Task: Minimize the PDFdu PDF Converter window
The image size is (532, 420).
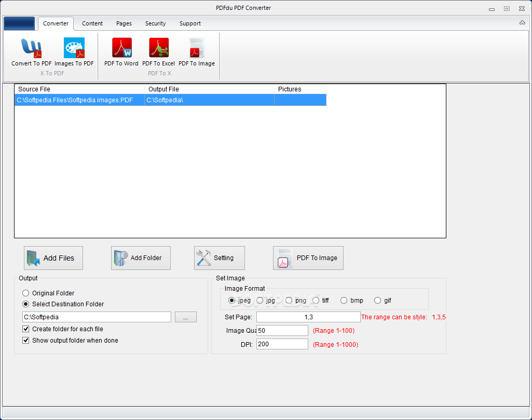Action: (492, 9)
